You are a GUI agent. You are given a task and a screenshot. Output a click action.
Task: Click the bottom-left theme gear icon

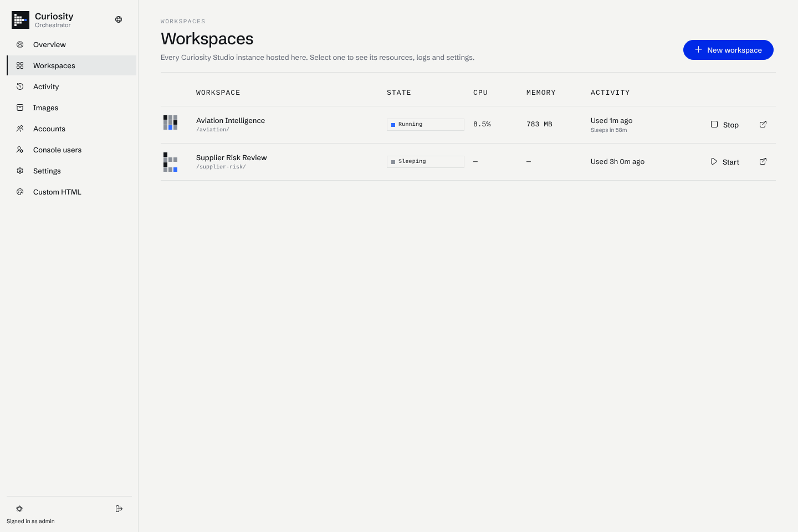pos(19,509)
